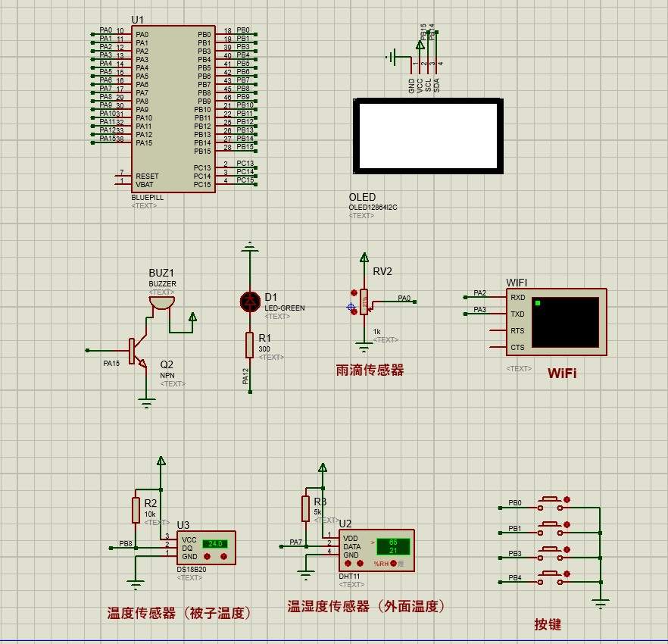Toggle the red dot beside %RH on DHT11
Viewport: 668px width, 644px height.
(393, 564)
